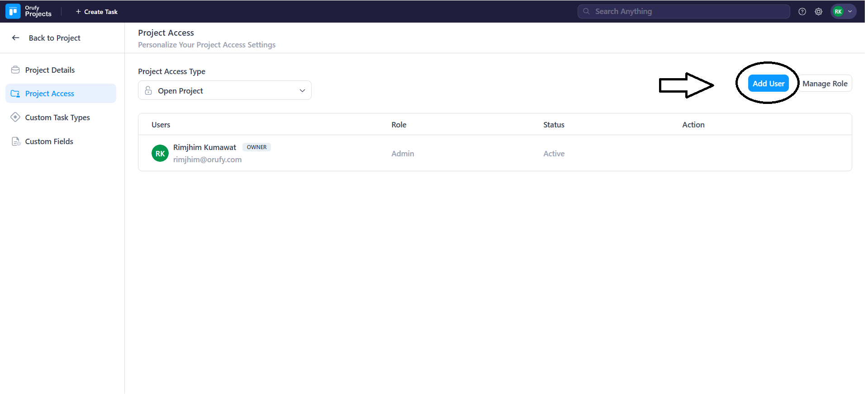The image size is (868, 394).
Task: Open Custom Task Types section
Action: click(x=57, y=117)
